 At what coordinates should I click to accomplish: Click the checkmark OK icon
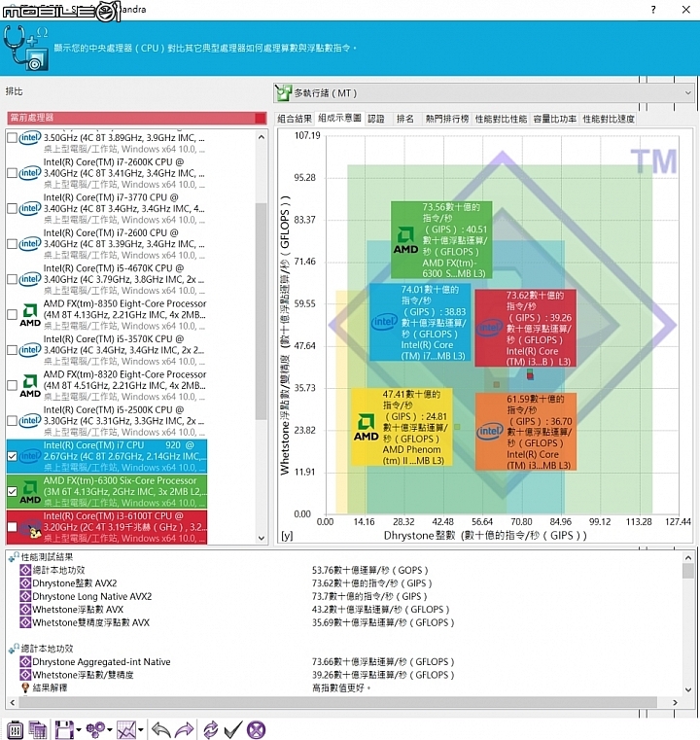(233, 729)
